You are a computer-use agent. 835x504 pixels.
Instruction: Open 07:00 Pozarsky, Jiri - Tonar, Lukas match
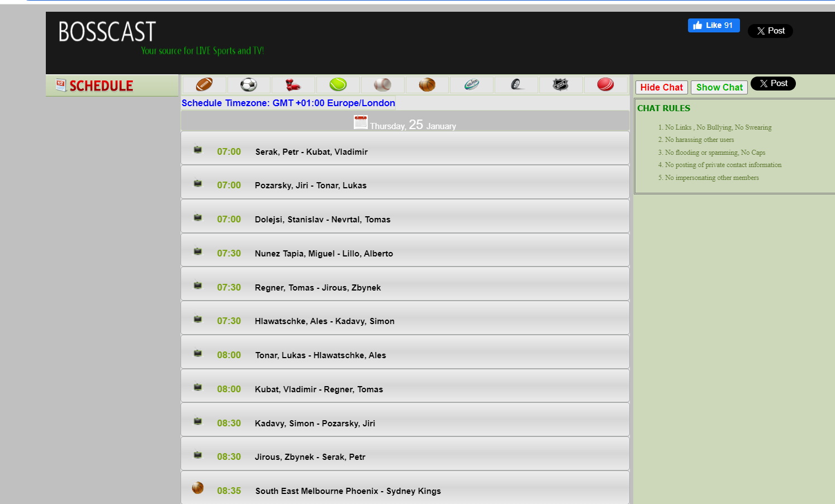point(405,182)
